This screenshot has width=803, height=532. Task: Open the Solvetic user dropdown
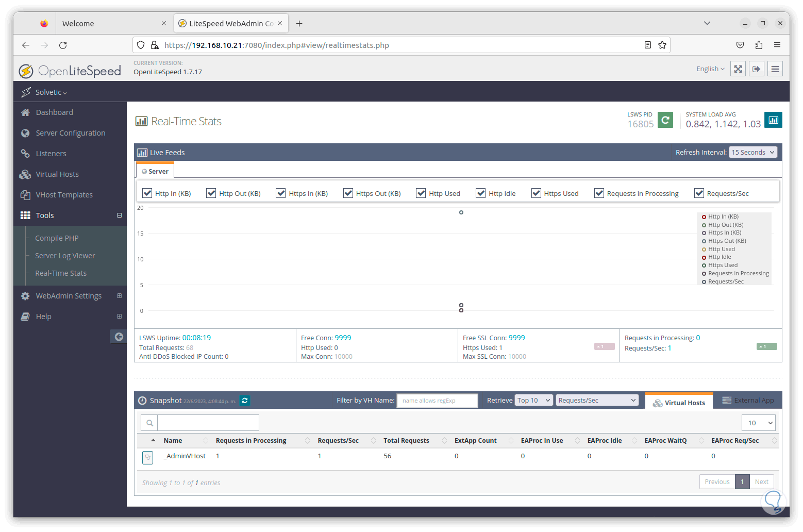(x=51, y=92)
